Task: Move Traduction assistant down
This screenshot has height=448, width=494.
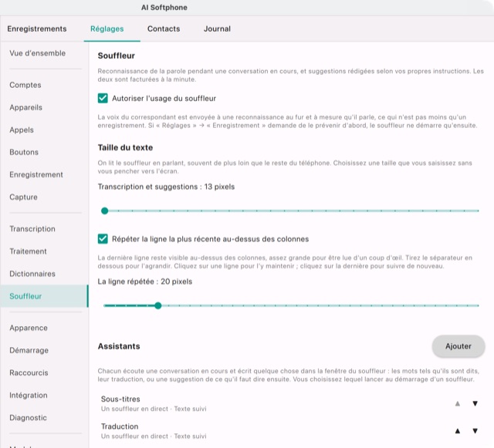Action: [475, 431]
